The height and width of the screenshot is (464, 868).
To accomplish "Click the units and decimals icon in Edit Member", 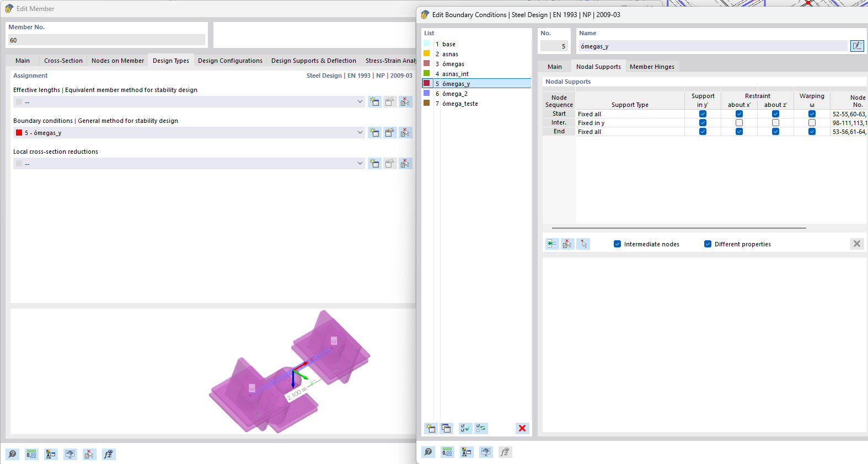I will tap(31, 454).
